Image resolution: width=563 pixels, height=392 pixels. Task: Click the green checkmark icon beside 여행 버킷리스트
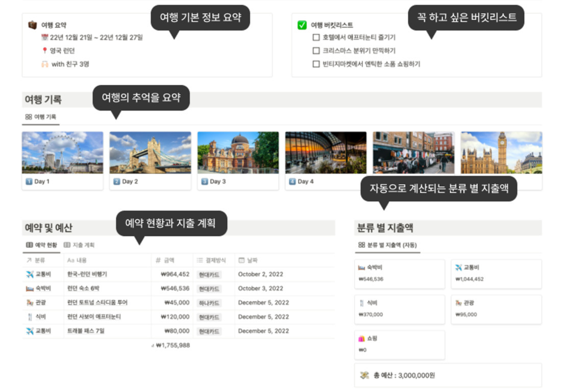click(302, 24)
